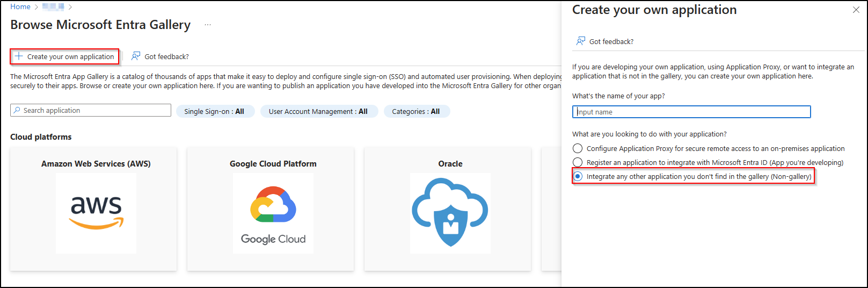
Task: Click the feedback icon in the gallery toolbar
Action: point(136,56)
